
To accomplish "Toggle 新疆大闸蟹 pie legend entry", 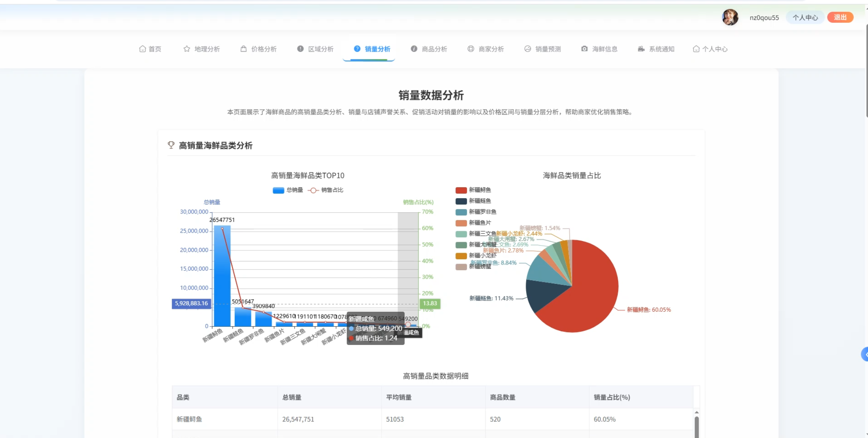I will [x=476, y=245].
